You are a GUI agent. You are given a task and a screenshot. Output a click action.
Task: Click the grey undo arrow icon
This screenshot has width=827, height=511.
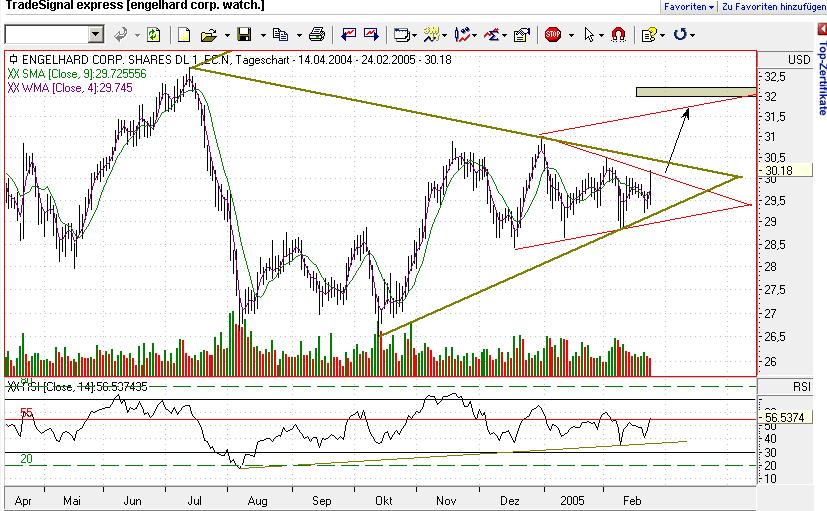pos(121,35)
